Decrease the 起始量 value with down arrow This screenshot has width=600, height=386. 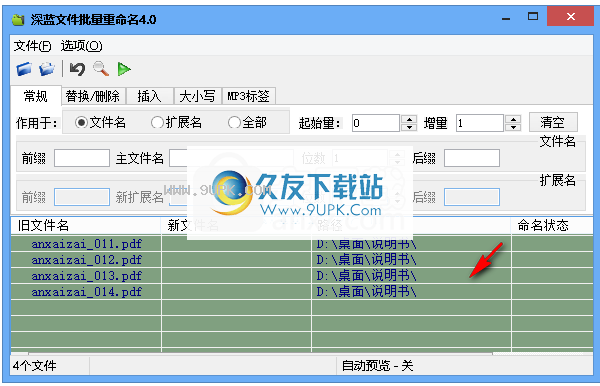click(409, 127)
